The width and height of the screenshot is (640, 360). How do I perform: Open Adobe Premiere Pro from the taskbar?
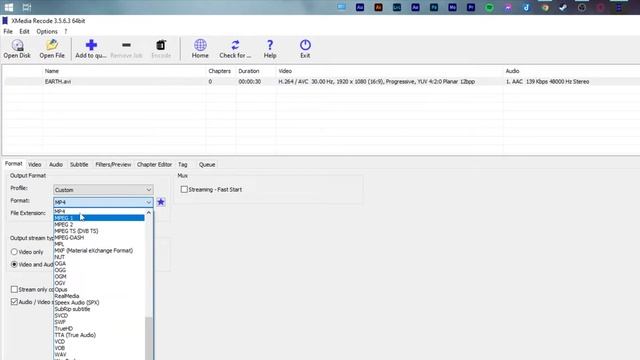point(471,7)
